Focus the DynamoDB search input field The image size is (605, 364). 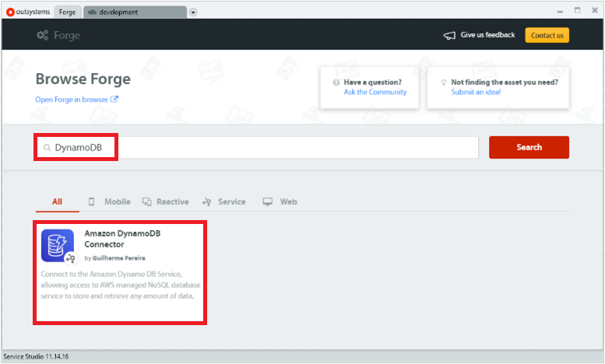point(256,147)
